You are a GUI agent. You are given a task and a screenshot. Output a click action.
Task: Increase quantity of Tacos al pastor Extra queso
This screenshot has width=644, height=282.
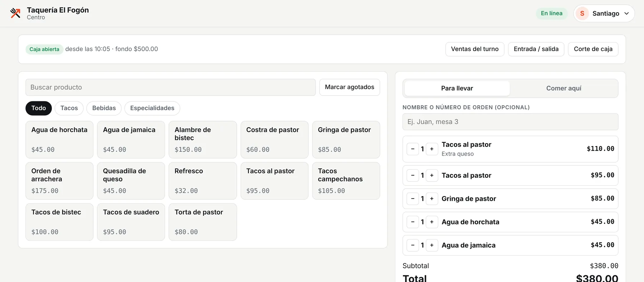tap(432, 149)
